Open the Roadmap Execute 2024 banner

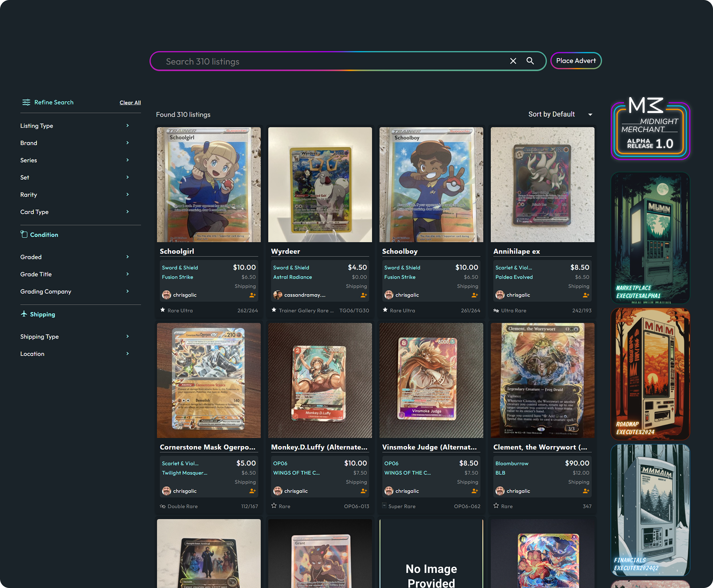[650, 374]
